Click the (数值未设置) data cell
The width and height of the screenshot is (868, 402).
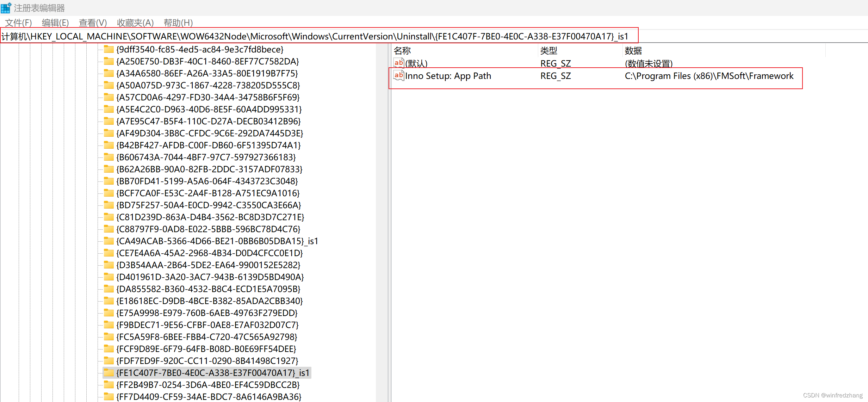649,63
